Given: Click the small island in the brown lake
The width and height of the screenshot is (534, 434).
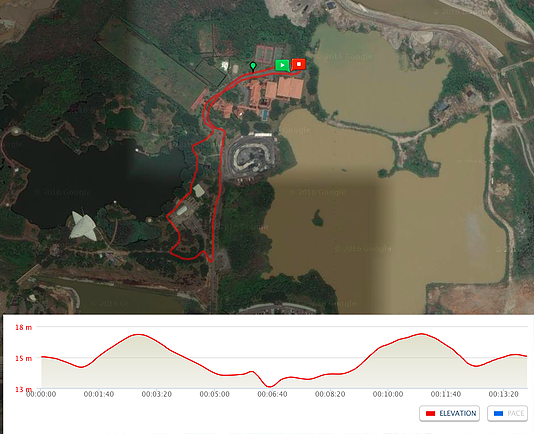Looking at the screenshot, I should pyautogui.click(x=317, y=218).
